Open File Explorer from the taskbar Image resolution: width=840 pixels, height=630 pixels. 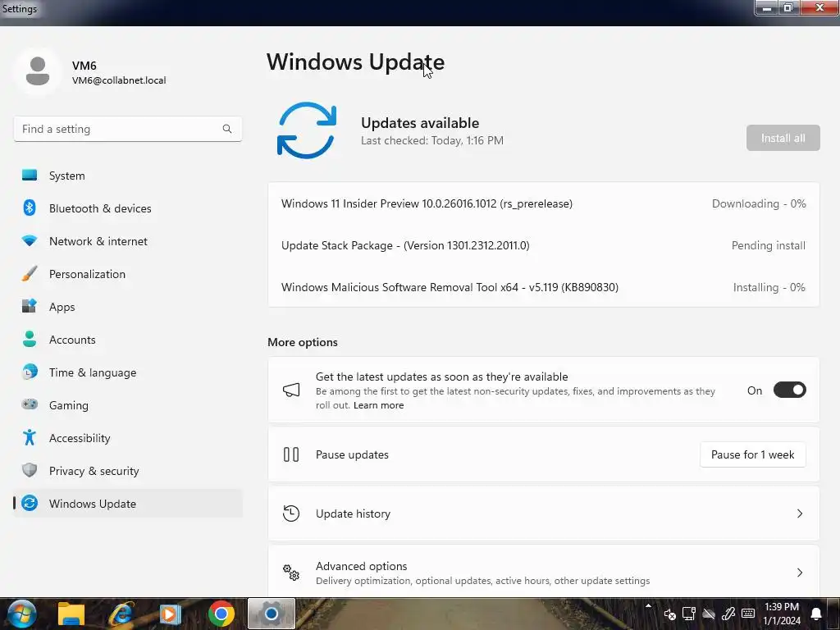click(71, 614)
